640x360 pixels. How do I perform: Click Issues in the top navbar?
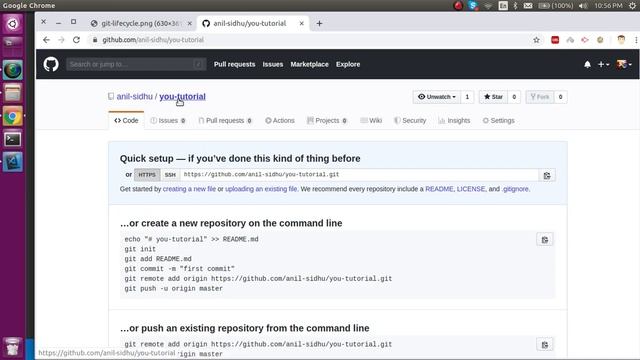click(273, 64)
